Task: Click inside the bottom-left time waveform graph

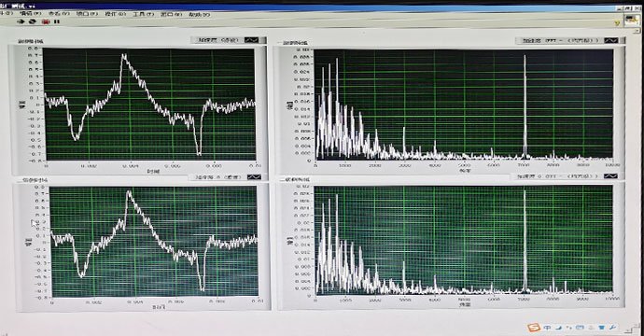Action: tap(154, 242)
